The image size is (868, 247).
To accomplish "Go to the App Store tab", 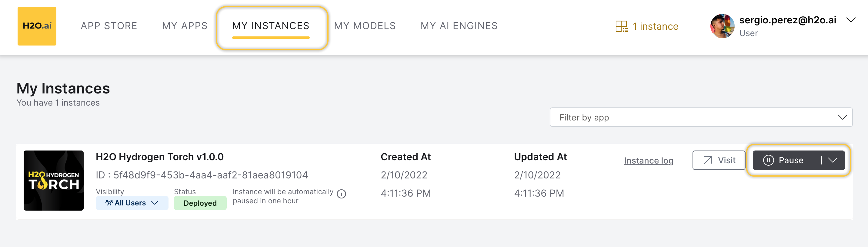I will coord(109,26).
